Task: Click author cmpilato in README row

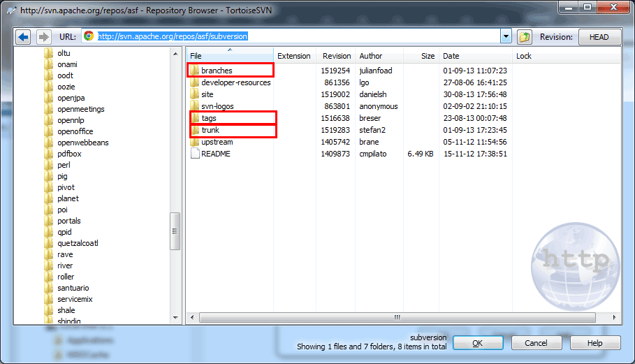Action: click(372, 154)
